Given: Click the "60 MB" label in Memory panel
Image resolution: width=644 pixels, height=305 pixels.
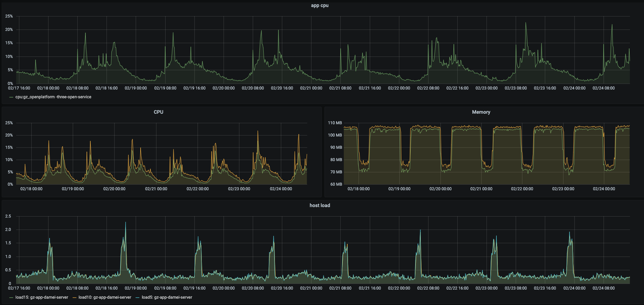Looking at the screenshot, I should tap(336, 184).
